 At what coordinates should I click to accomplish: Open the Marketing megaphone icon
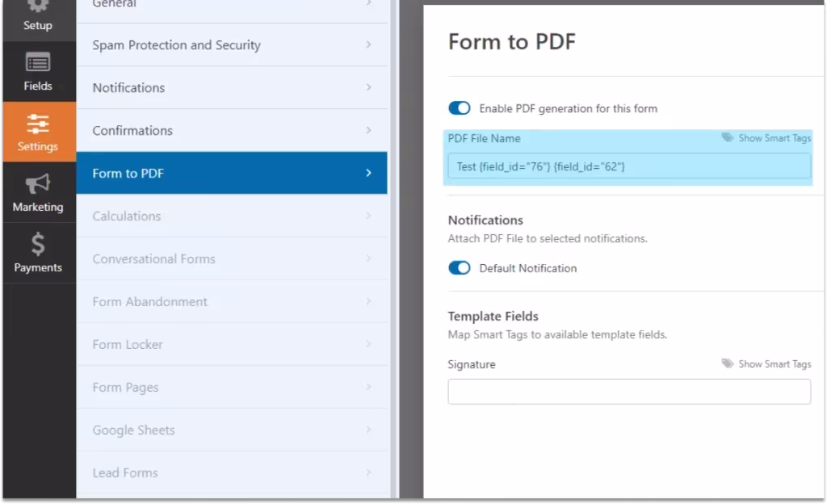tap(38, 185)
